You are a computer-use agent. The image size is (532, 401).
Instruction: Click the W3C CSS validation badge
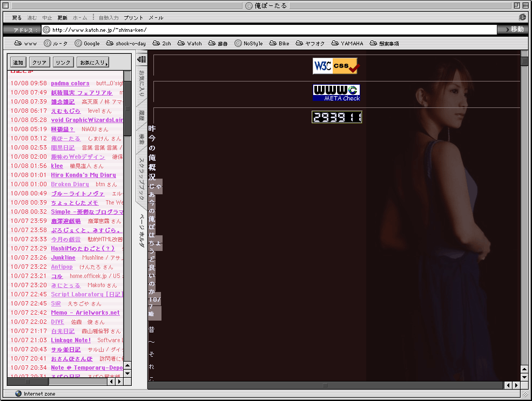coord(335,66)
